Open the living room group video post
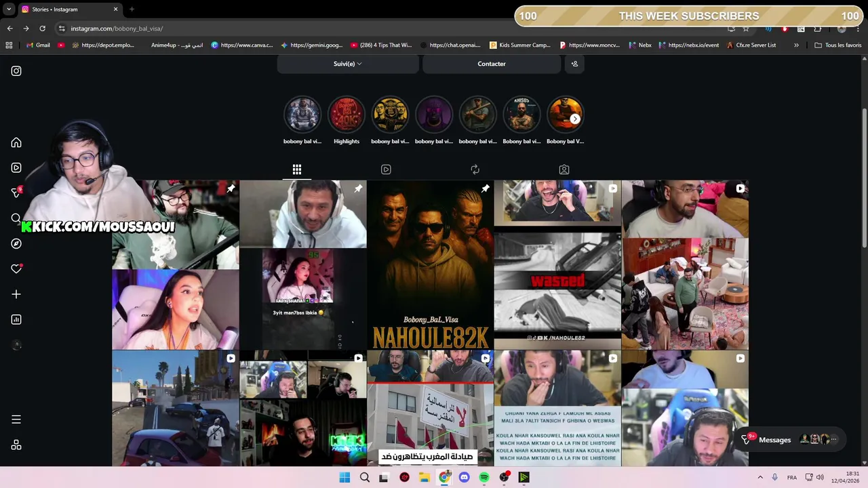This screenshot has height=488, width=868. tap(685, 265)
